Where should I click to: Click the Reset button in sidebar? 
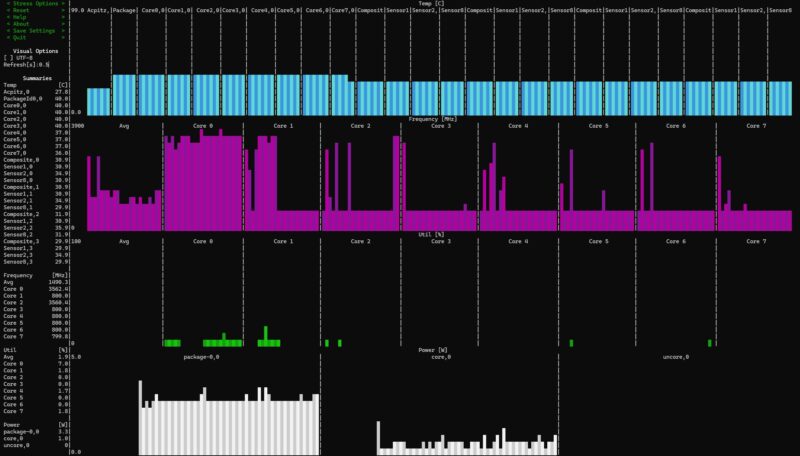click(35, 10)
